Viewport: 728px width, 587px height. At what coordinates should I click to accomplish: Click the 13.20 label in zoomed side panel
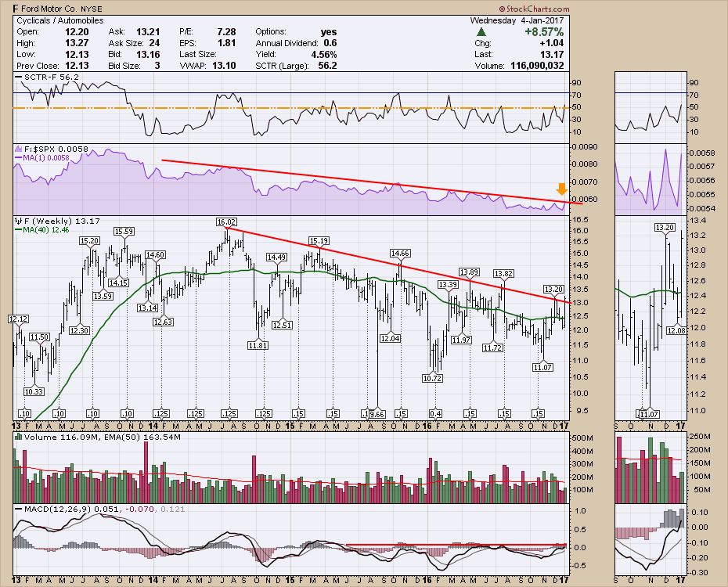pyautogui.click(x=665, y=228)
